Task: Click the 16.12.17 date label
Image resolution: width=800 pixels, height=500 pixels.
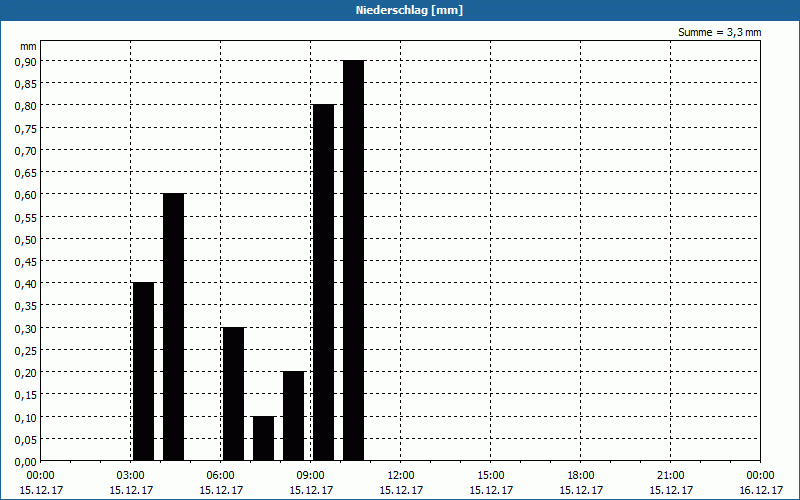Action: 760,490
